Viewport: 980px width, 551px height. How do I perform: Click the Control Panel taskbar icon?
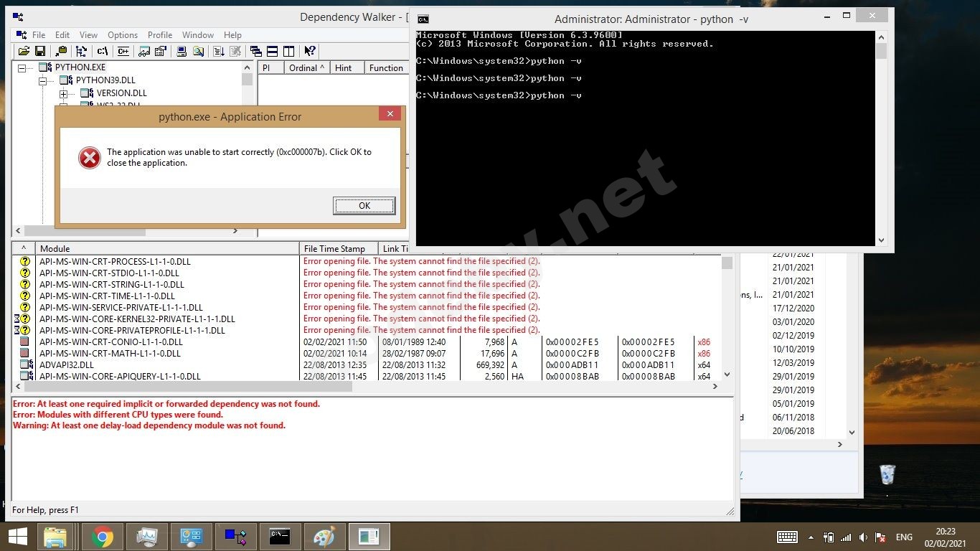(x=192, y=537)
